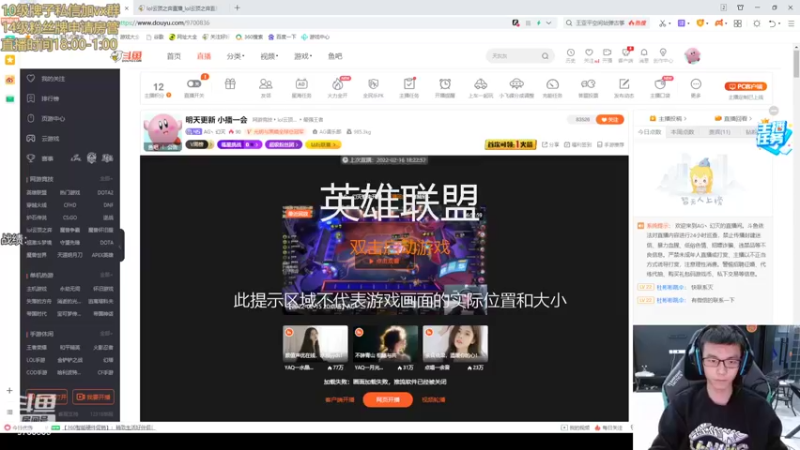
Task: Open the pink Kirby user avatar menu
Action: (692, 56)
